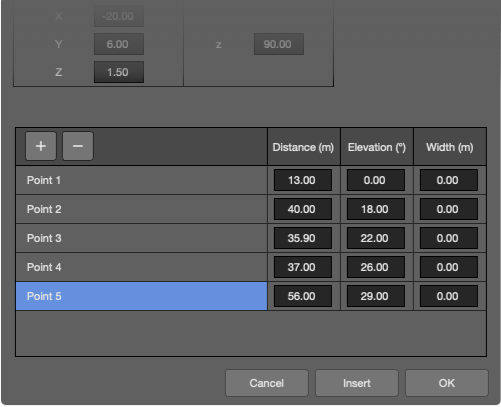Select the highlighted Point 5 row
The image size is (501, 407).
(141, 296)
